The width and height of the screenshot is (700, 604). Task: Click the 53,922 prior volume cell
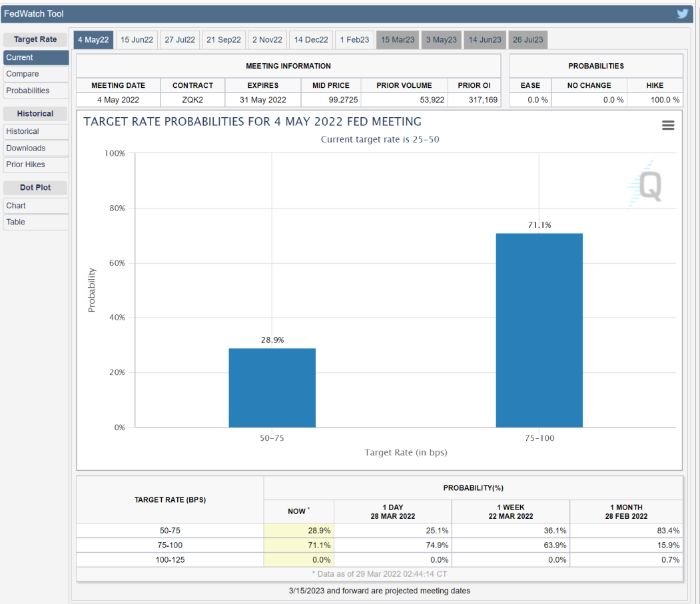click(404, 100)
